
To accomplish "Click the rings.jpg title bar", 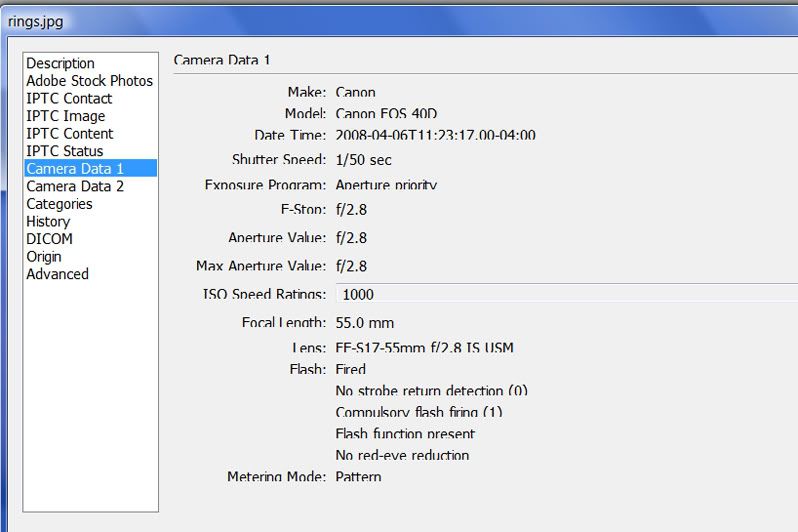I will click(400, 18).
